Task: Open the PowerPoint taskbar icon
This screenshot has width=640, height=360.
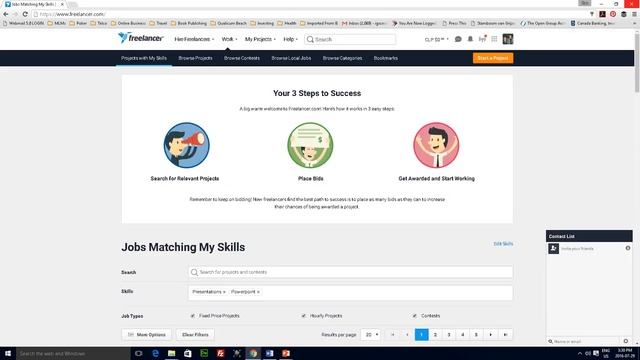Action: pos(286,353)
